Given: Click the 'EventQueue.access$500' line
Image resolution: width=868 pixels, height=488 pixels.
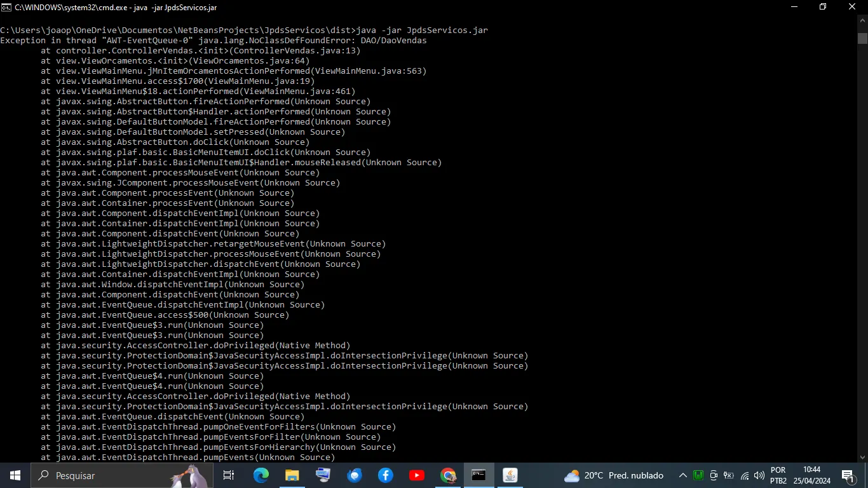Looking at the screenshot, I should pos(165,315).
